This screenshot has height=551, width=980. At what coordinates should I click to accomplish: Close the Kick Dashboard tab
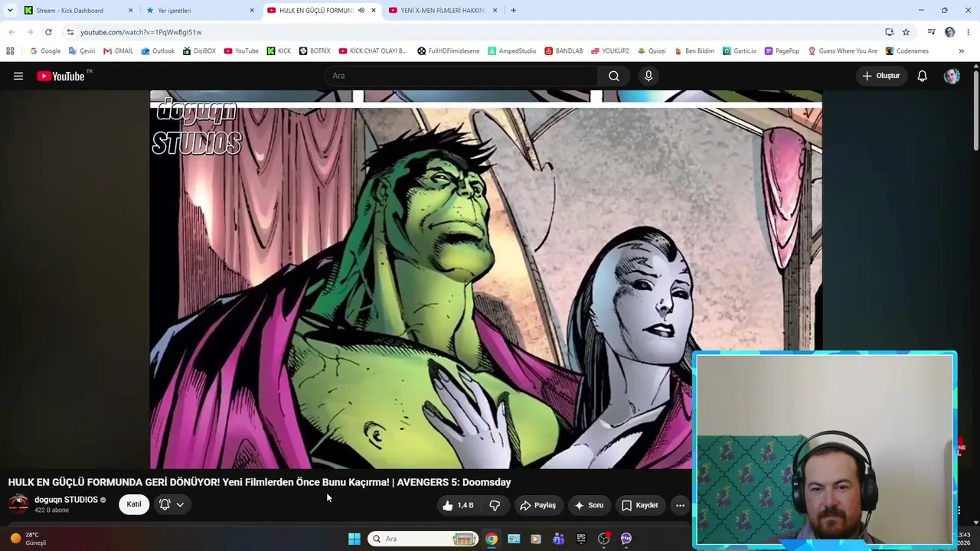click(130, 11)
